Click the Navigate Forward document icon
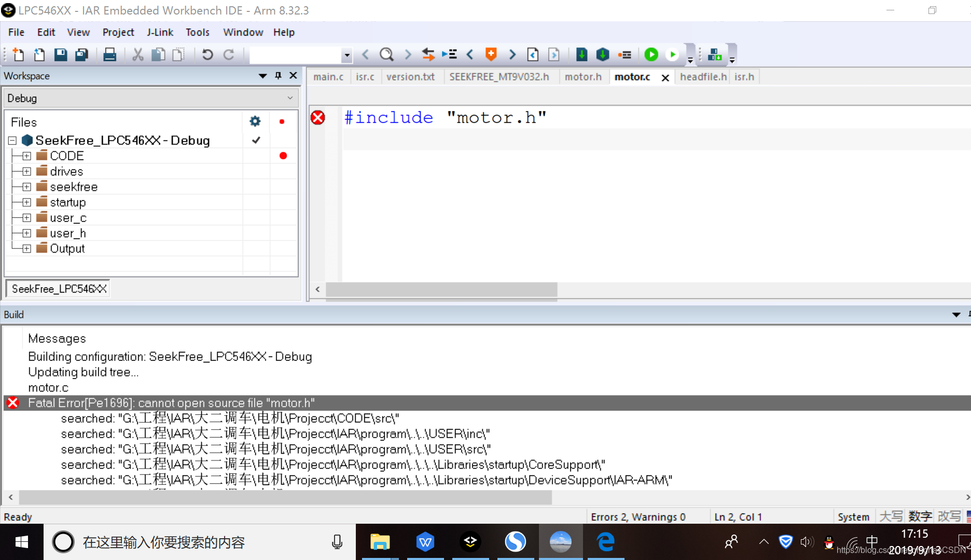971x560 pixels. click(554, 54)
